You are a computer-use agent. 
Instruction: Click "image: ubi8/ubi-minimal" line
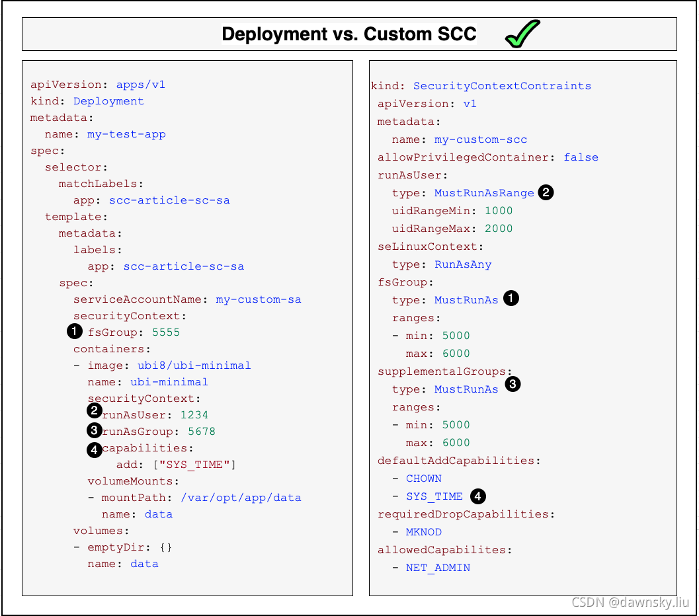169,366
